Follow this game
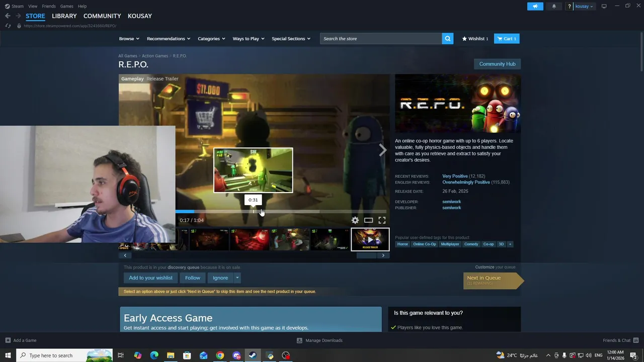Image resolution: width=644 pixels, height=362 pixels. (x=193, y=278)
